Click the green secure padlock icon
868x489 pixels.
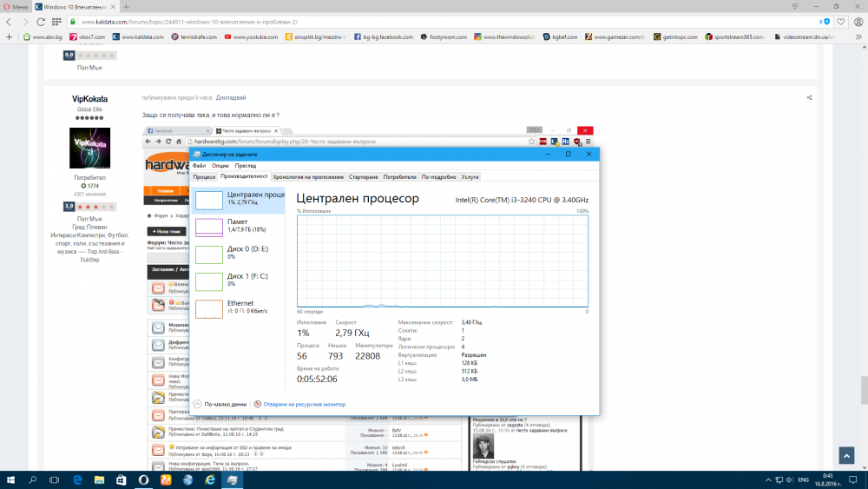[x=73, y=22]
